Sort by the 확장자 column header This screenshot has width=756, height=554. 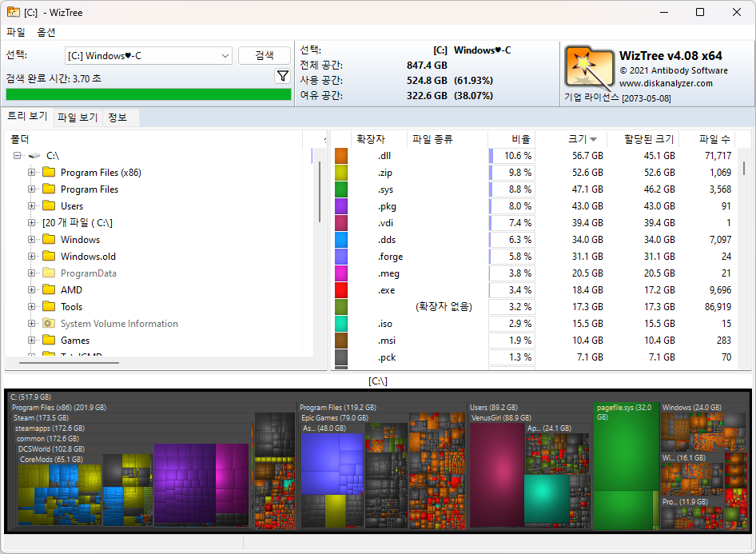click(x=380, y=139)
